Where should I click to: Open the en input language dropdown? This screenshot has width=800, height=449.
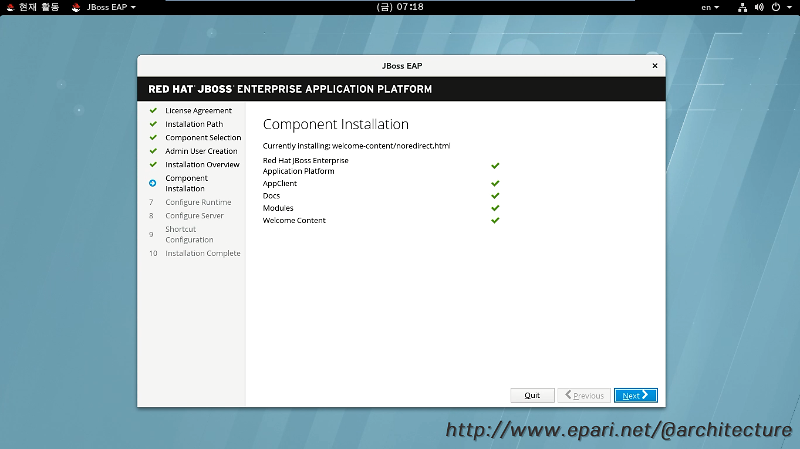(x=710, y=7)
